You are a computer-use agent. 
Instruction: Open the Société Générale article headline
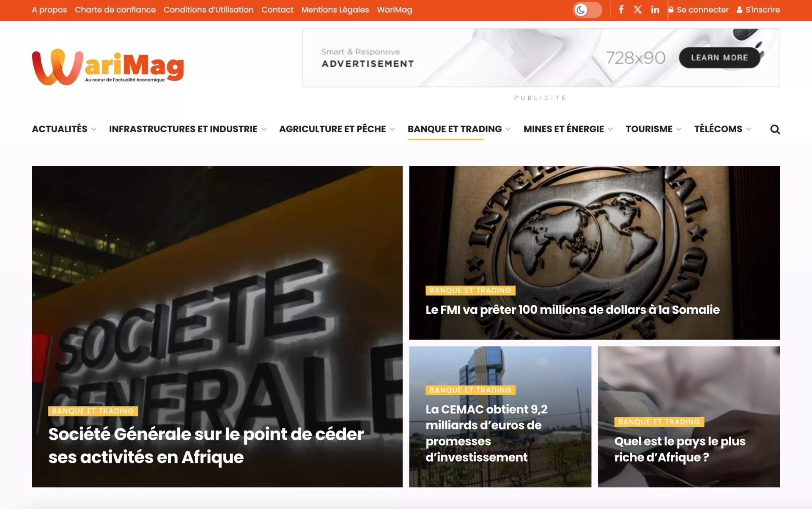pos(206,446)
